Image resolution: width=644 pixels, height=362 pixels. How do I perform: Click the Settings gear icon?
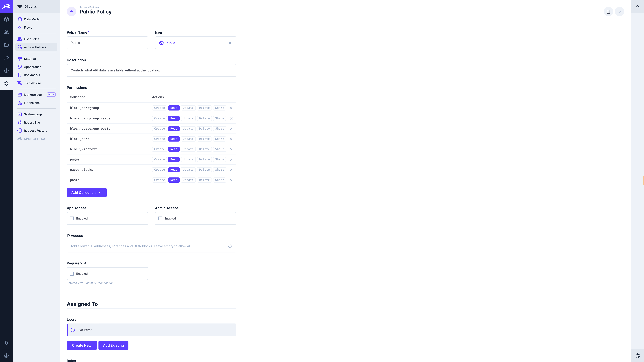pos(6,84)
